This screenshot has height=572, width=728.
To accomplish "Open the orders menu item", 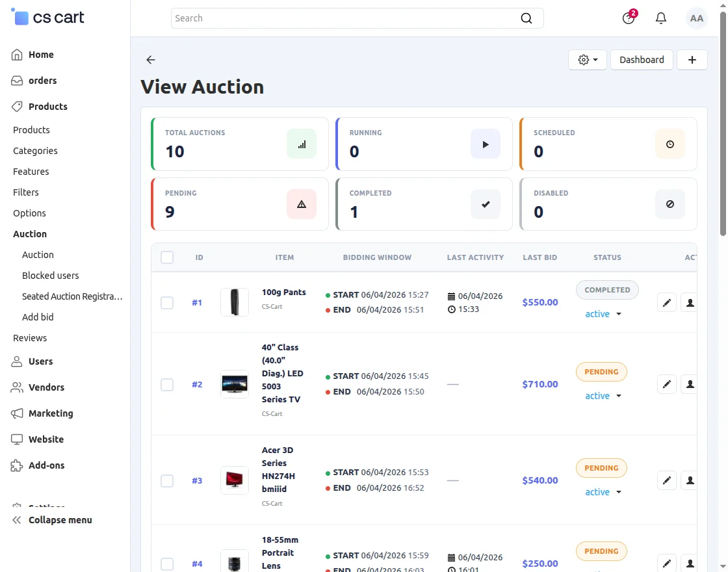I will point(42,81).
